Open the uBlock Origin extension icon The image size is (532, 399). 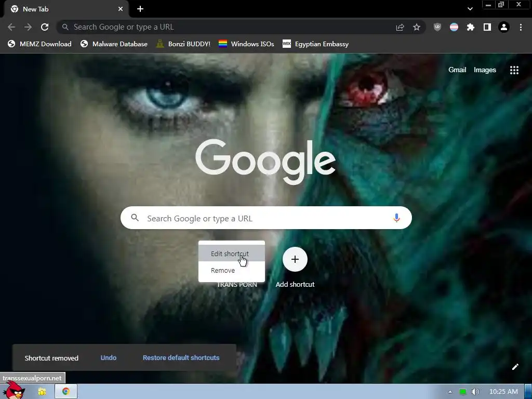point(437,27)
